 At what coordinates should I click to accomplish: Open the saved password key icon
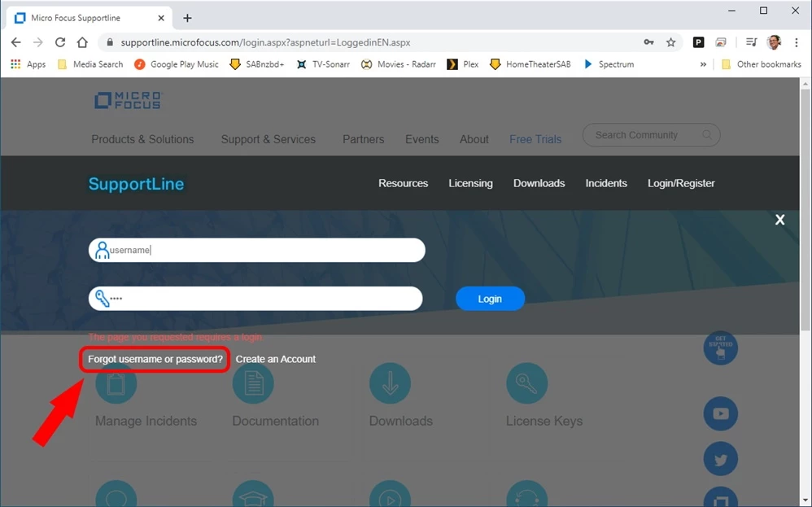[649, 42]
